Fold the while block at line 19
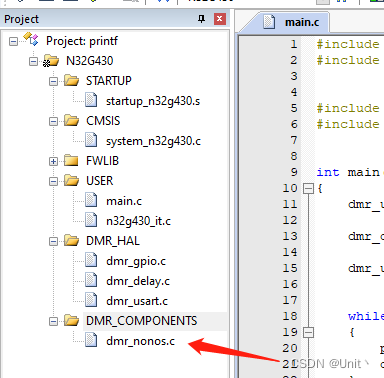This screenshot has width=384, height=378. click(308, 333)
